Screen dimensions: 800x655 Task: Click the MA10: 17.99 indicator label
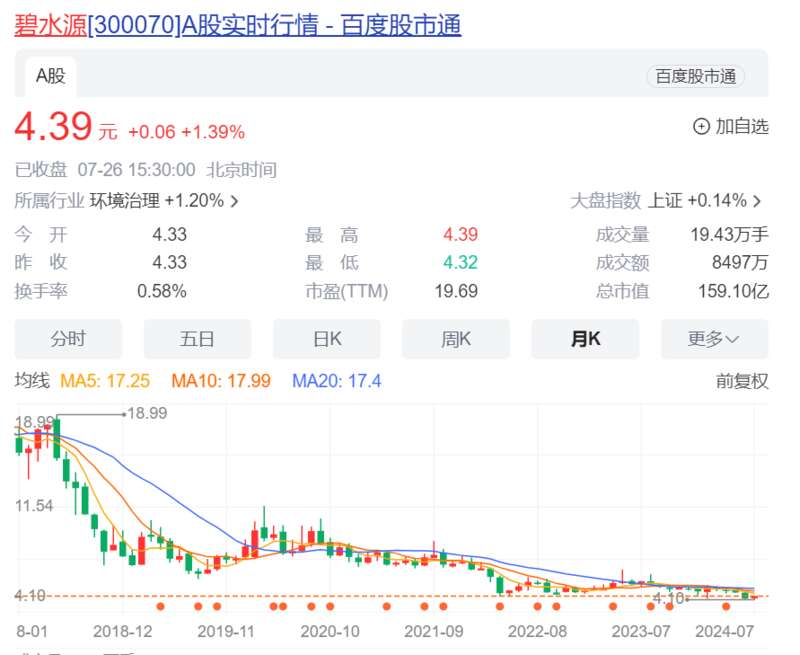click(221, 381)
